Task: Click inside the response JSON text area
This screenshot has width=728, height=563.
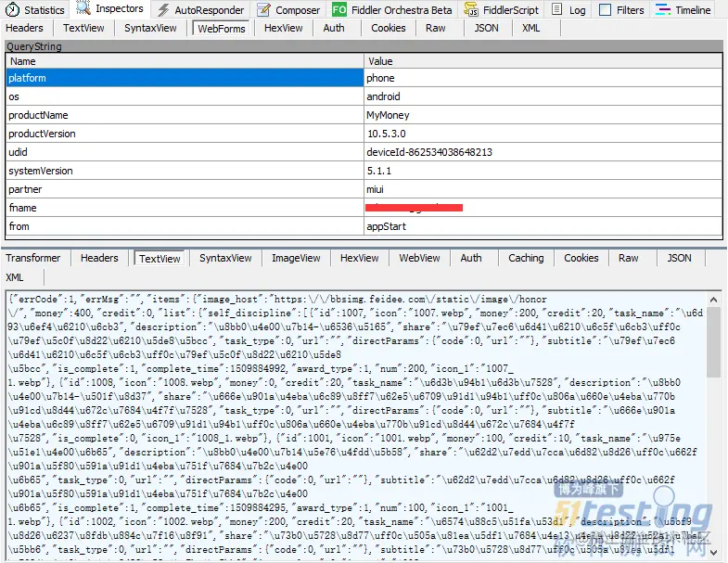Action: tap(356, 424)
